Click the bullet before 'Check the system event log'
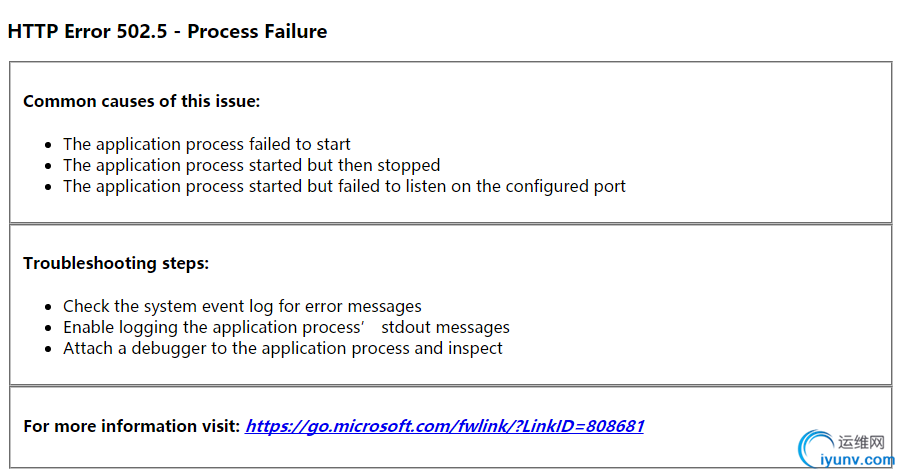901x476 pixels. pos(48,308)
